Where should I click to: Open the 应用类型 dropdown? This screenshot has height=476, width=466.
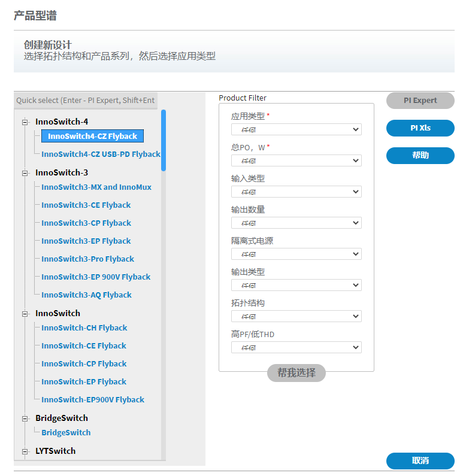coord(296,129)
